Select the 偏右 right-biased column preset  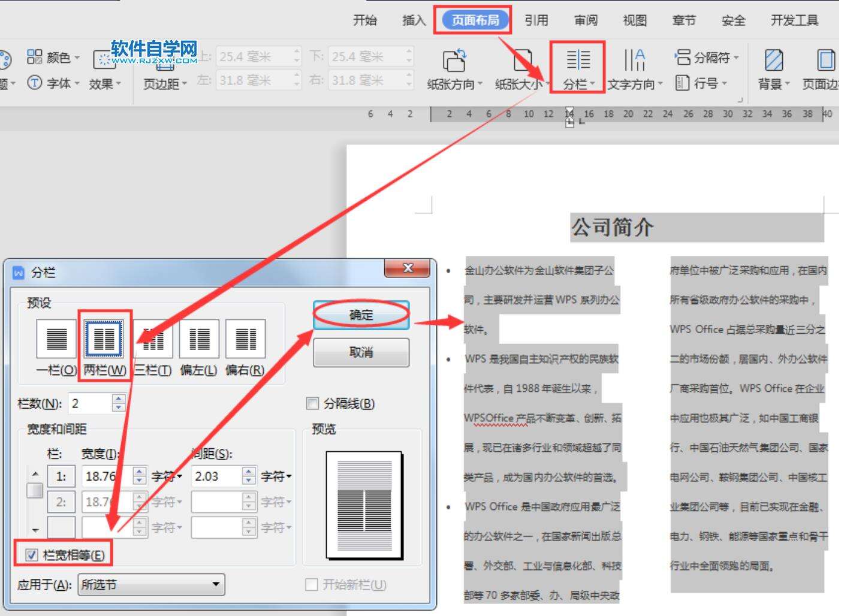point(245,347)
